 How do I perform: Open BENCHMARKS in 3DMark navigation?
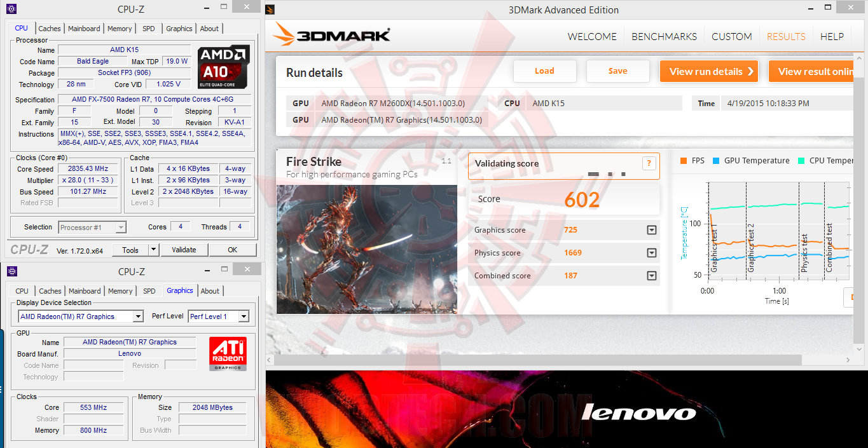click(664, 36)
